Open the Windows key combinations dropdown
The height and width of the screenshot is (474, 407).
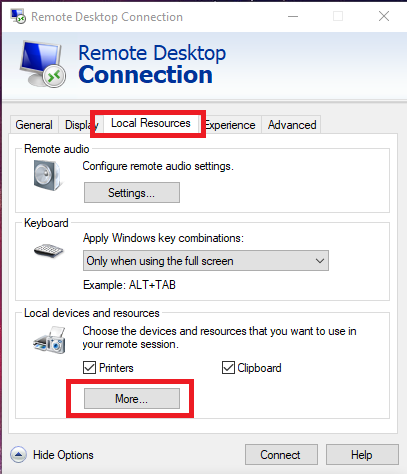point(206,261)
